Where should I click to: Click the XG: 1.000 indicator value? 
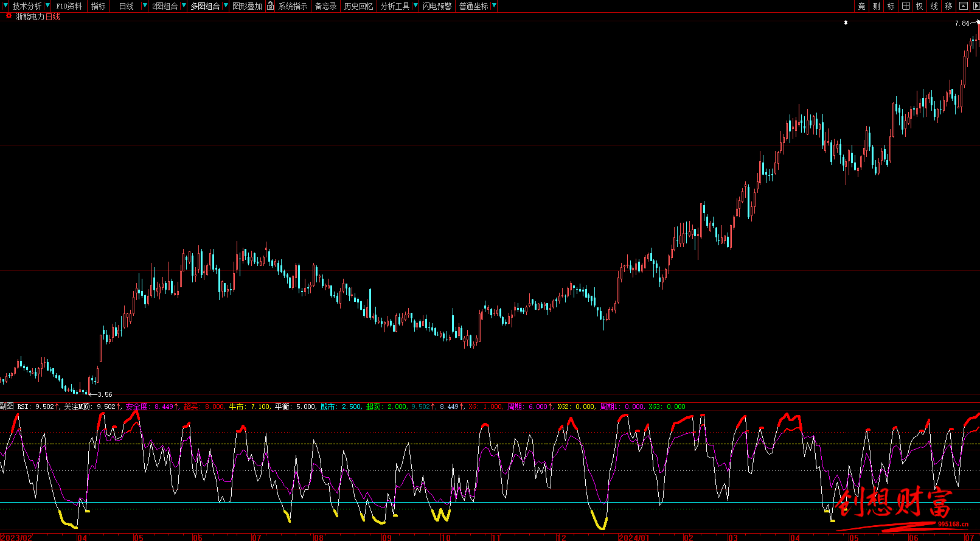pos(485,407)
